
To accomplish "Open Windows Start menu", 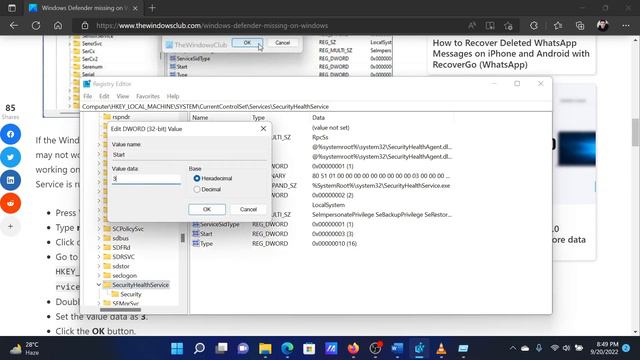I will [177, 348].
